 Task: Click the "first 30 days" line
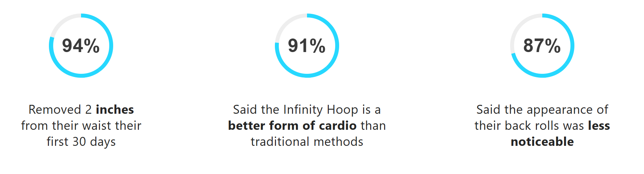[81, 142]
